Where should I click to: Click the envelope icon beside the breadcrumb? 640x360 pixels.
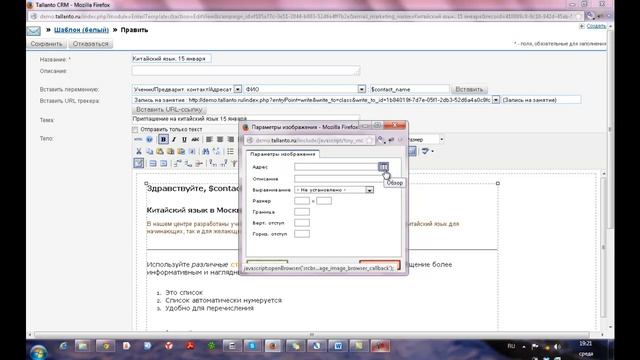[34, 31]
